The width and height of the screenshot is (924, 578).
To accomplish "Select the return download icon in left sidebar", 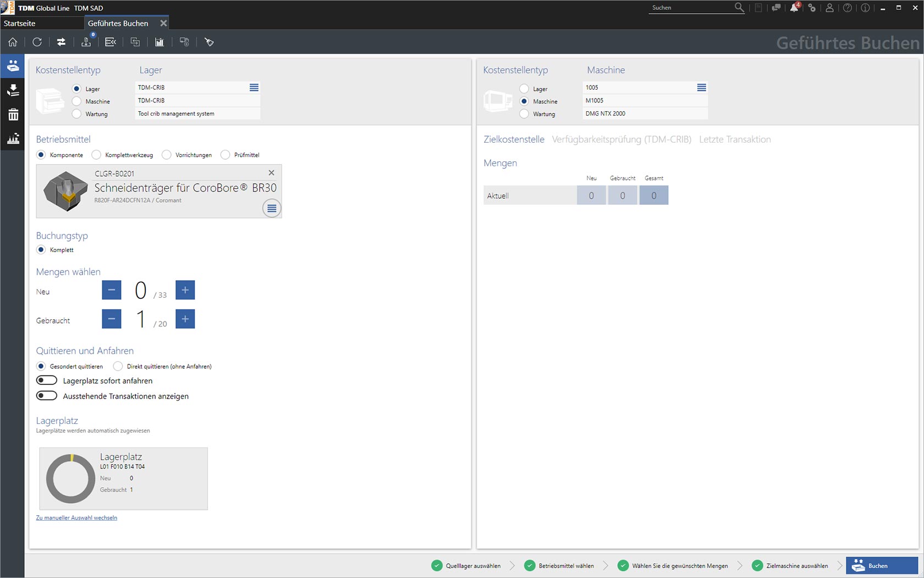I will 13,90.
